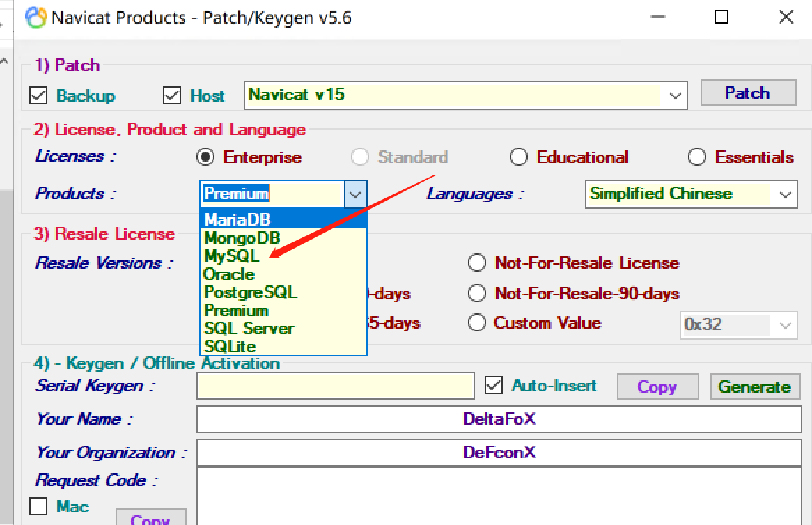
Task: Choose Premium from the Products list
Action: 283,310
